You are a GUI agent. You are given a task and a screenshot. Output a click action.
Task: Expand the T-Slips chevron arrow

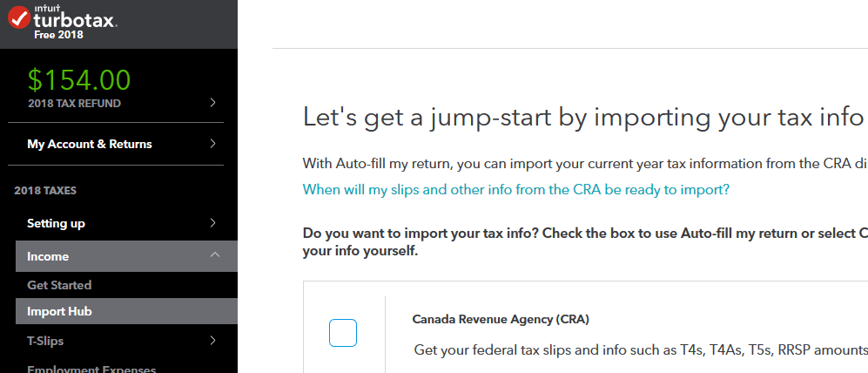pyautogui.click(x=213, y=341)
